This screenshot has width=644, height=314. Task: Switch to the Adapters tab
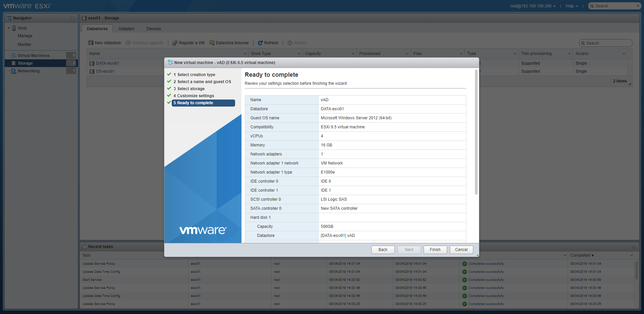tap(126, 29)
